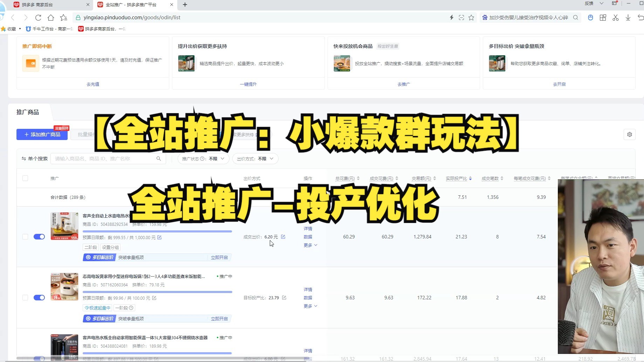Viewport: 644px width, 362px height.
Task: Select the 推广商品 tab
Action: 28,112
